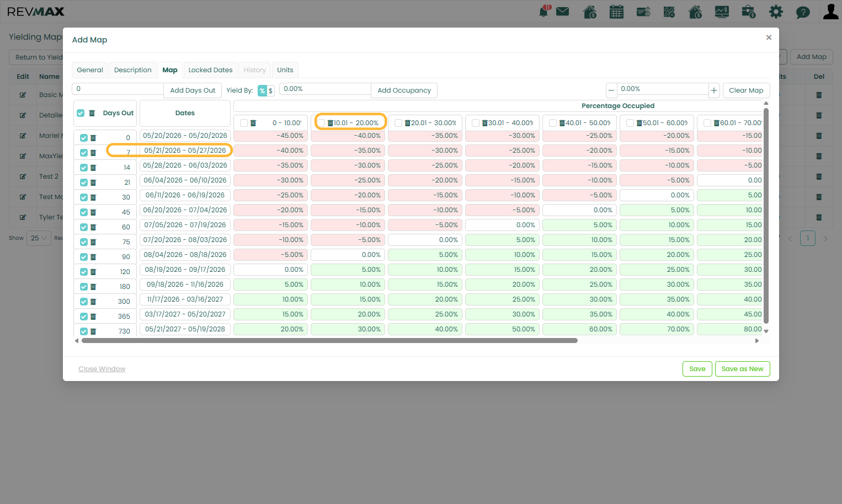
Task: Open the user profile icon
Action: (830, 12)
